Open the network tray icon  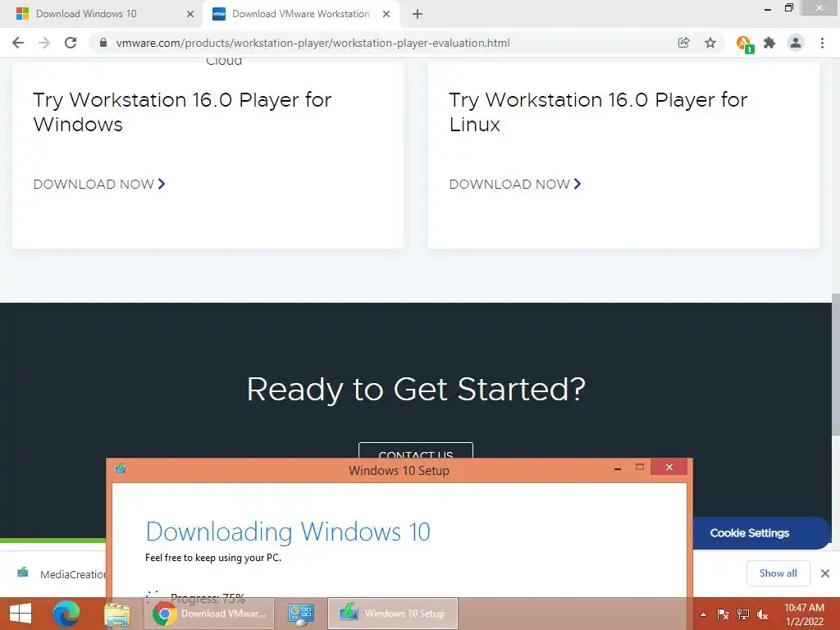pyautogui.click(x=743, y=614)
